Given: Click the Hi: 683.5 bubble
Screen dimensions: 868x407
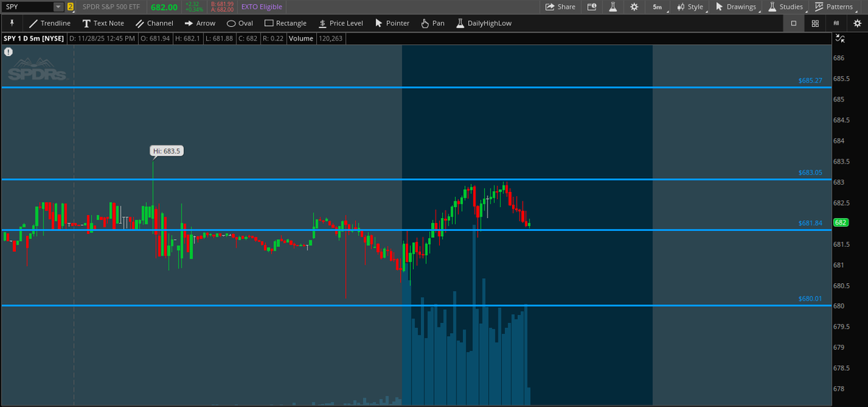Looking at the screenshot, I should click(x=166, y=151).
